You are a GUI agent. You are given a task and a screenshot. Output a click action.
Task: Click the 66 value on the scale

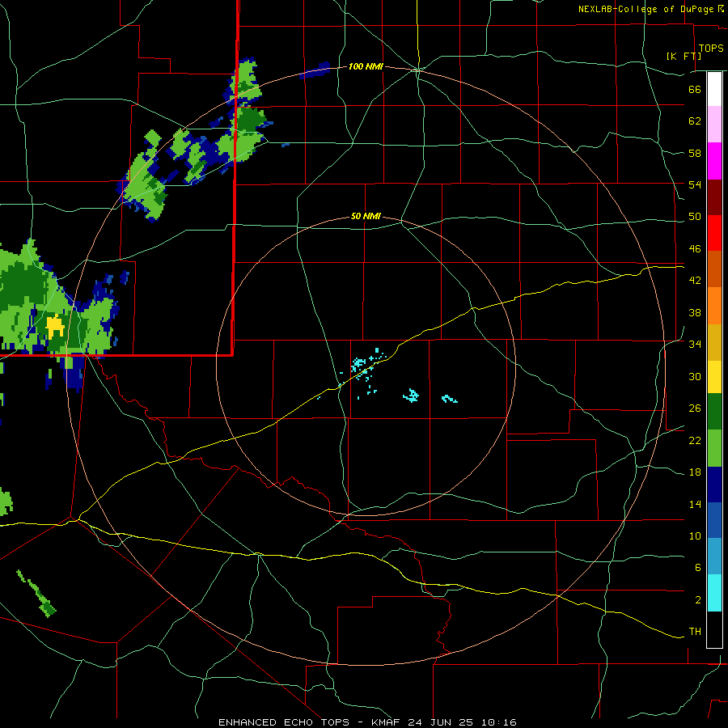[695, 90]
